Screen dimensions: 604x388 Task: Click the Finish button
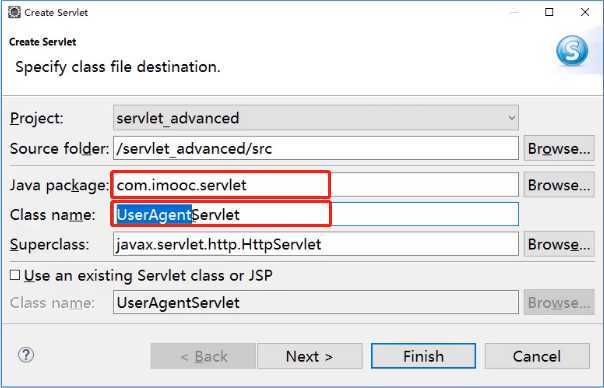pyautogui.click(x=423, y=356)
